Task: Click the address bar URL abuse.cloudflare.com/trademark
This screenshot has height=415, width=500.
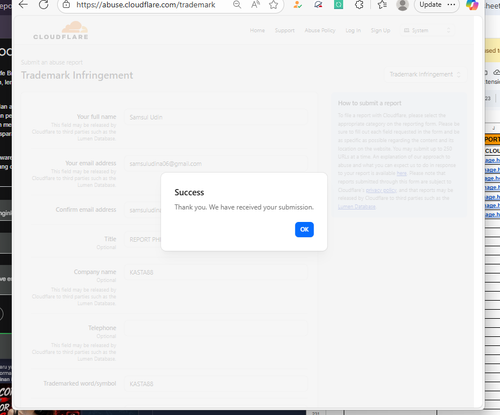Action: coord(146,5)
